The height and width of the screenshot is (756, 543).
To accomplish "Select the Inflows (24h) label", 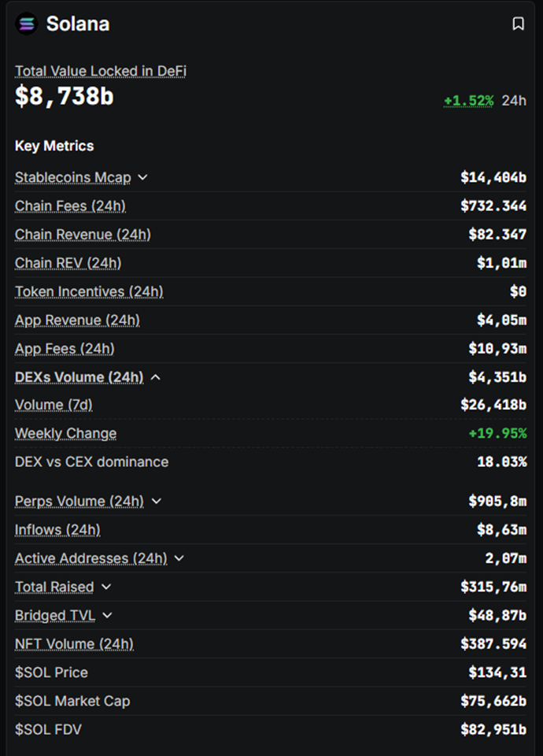I will [57, 529].
